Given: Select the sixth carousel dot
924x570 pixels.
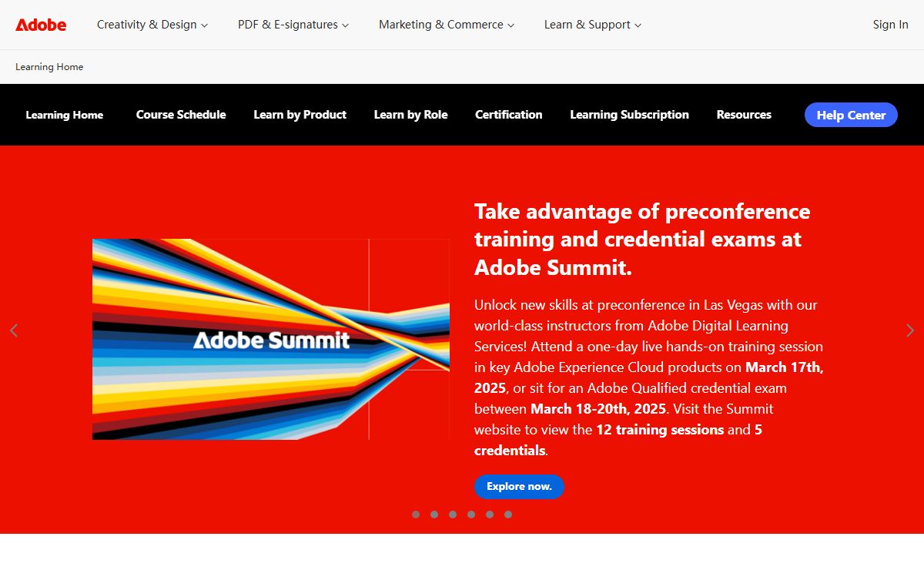Looking at the screenshot, I should 508,515.
